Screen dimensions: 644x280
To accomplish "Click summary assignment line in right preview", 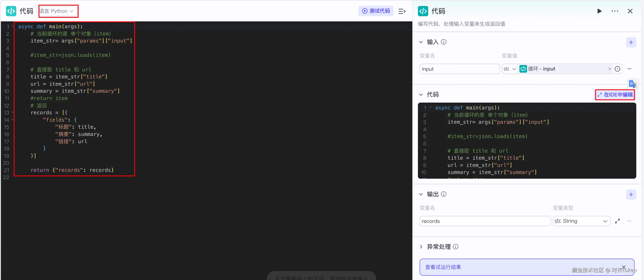I will point(492,172).
